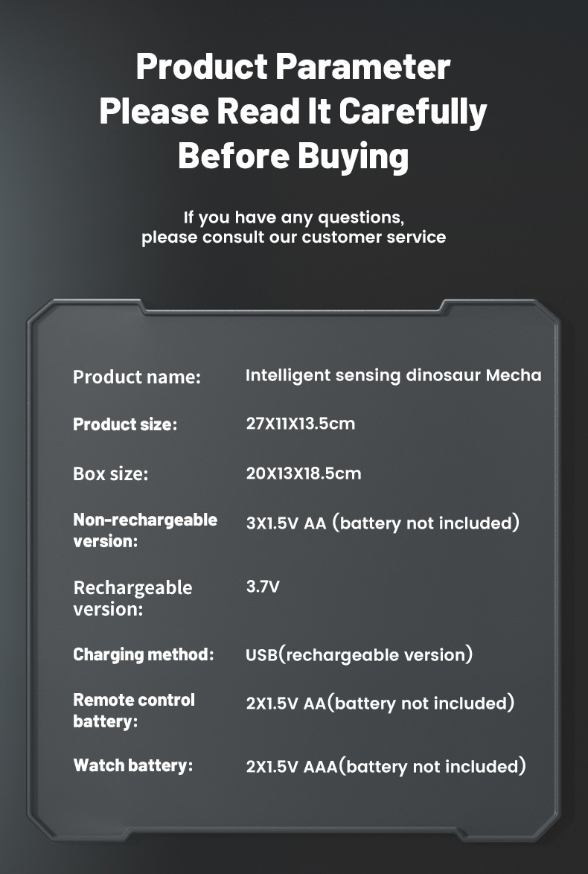Click the 20X13X18.5cm box size value
Image resolution: width=588 pixels, height=874 pixels.
pos(303,473)
